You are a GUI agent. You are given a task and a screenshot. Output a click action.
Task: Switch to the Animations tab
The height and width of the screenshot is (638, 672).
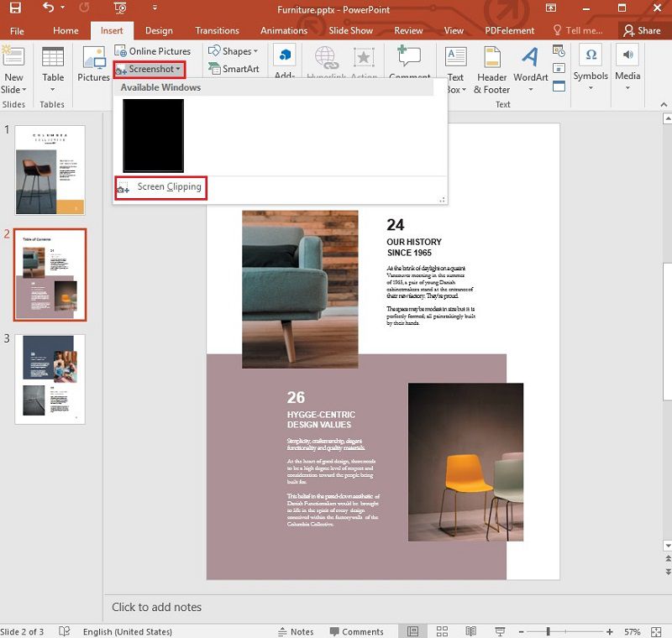pyautogui.click(x=283, y=30)
